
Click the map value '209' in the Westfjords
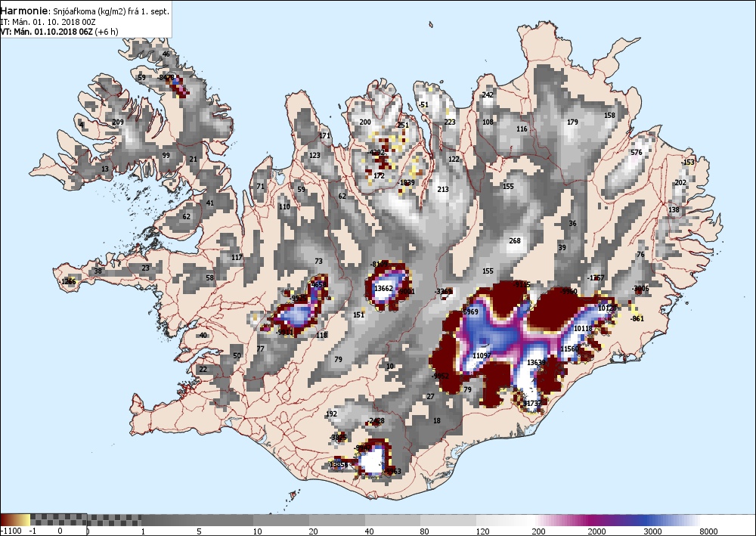click(x=118, y=122)
